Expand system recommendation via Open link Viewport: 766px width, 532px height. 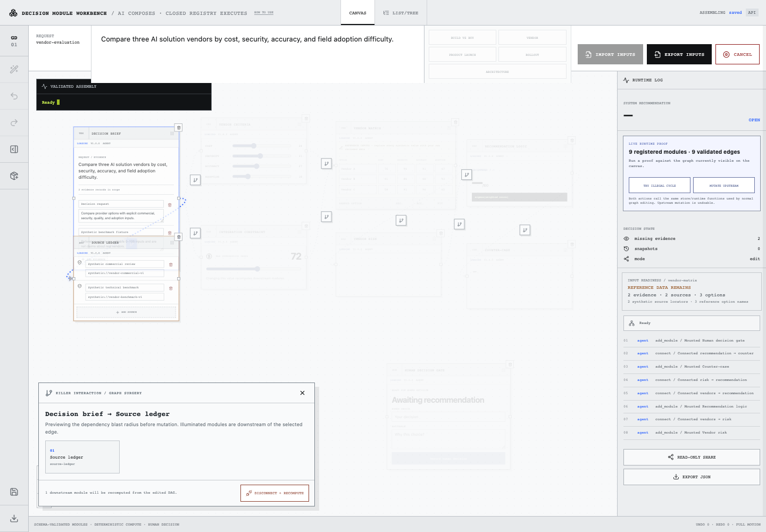click(x=754, y=120)
